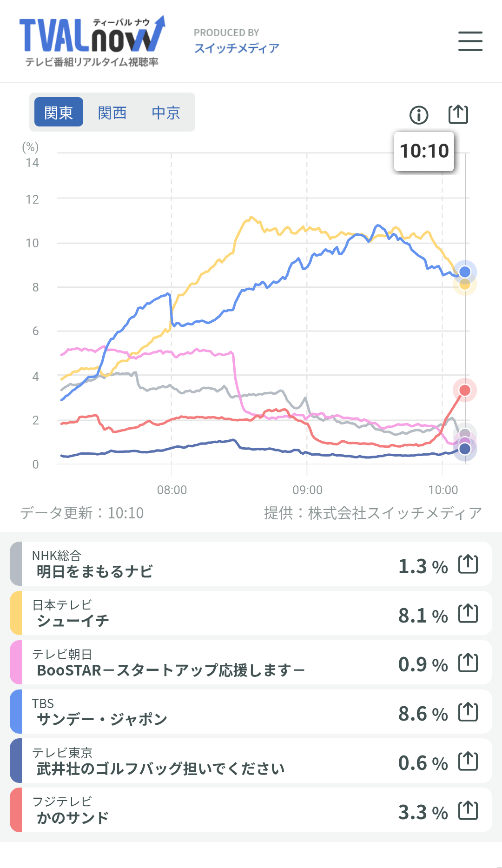Share the TBS サンデー・ジャポン rating
This screenshot has height=868, width=502.
468,712
